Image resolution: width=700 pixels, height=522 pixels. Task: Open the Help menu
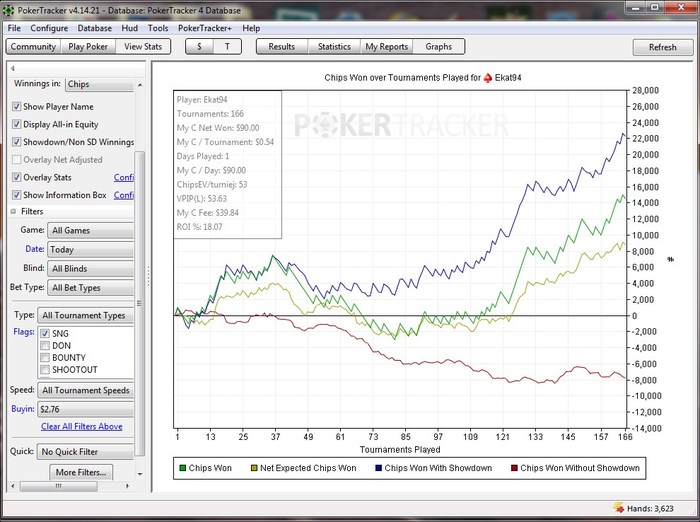pyautogui.click(x=251, y=28)
